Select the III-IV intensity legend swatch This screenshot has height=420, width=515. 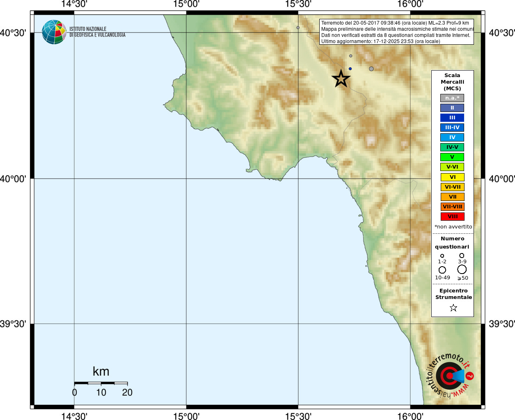452,128
